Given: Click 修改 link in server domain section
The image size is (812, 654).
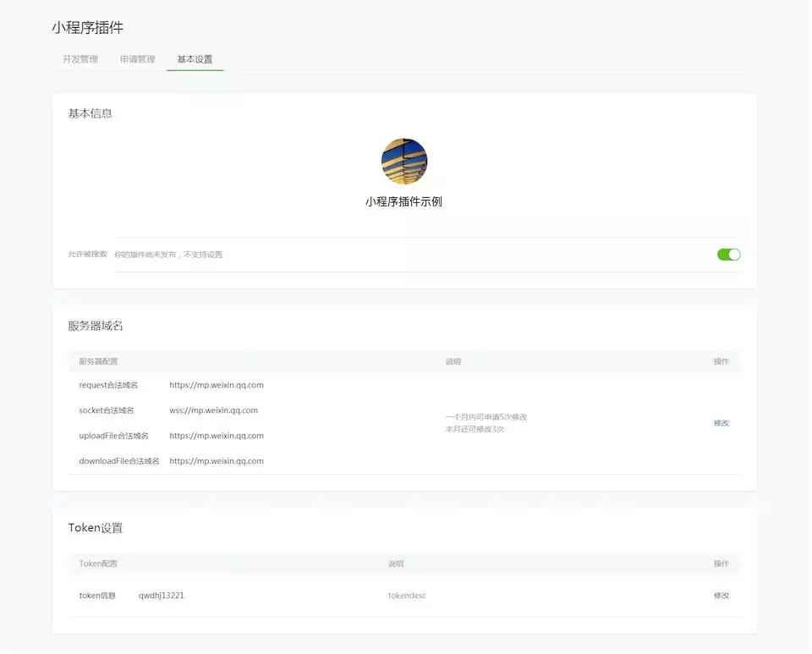Looking at the screenshot, I should [721, 423].
